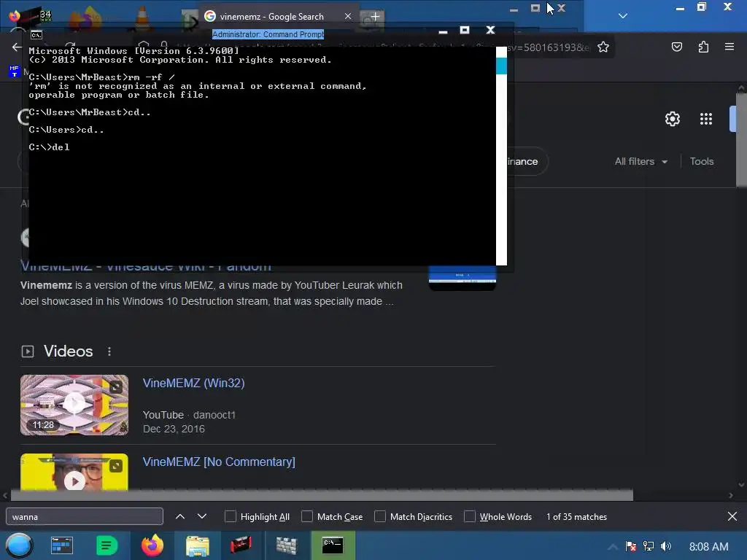
Task: Open the Action Center flag tray icon
Action: click(x=631, y=546)
